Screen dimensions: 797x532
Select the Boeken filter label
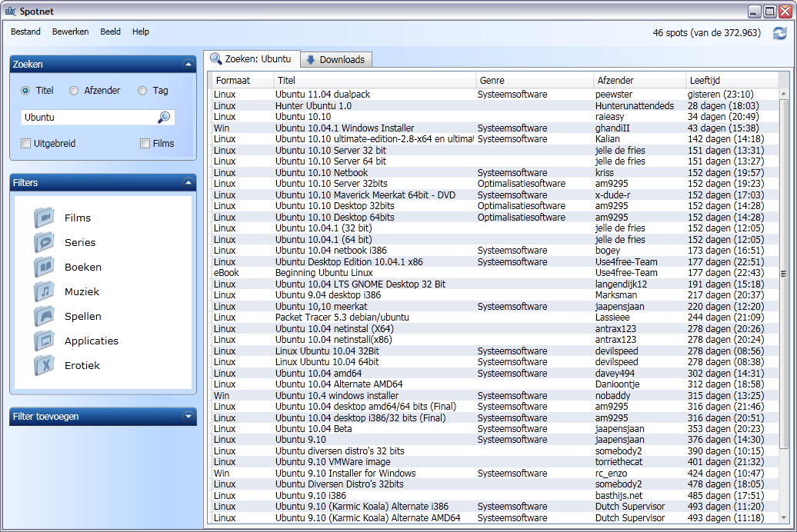coord(83,268)
